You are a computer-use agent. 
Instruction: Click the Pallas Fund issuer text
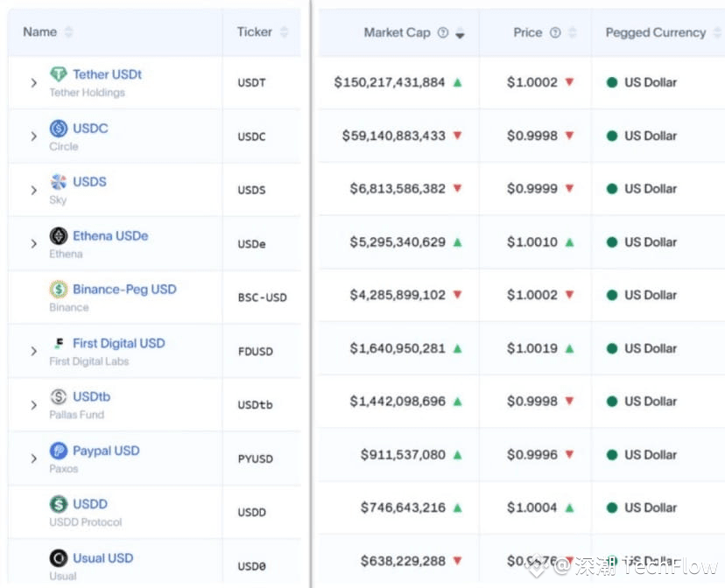click(76, 415)
